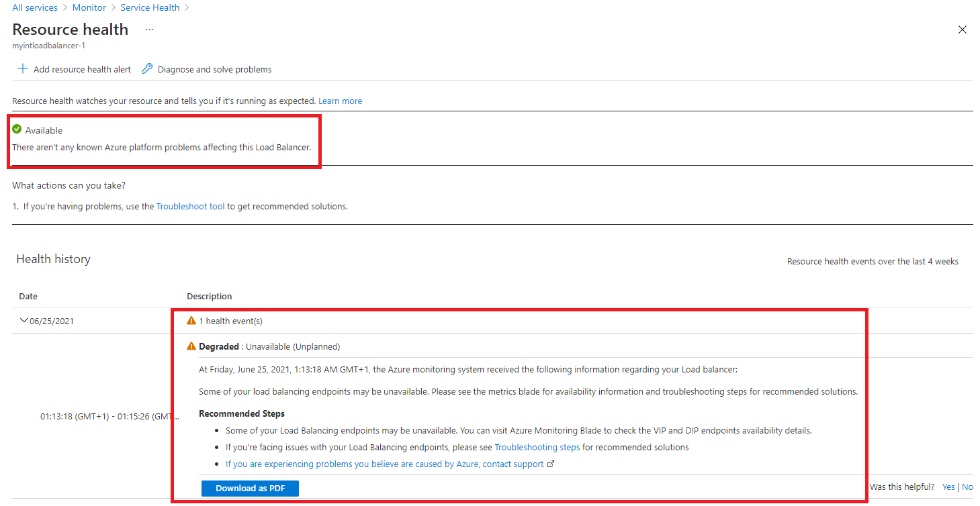Go to All services in breadcrumb
This screenshot has height=506, width=980.
tap(35, 7)
